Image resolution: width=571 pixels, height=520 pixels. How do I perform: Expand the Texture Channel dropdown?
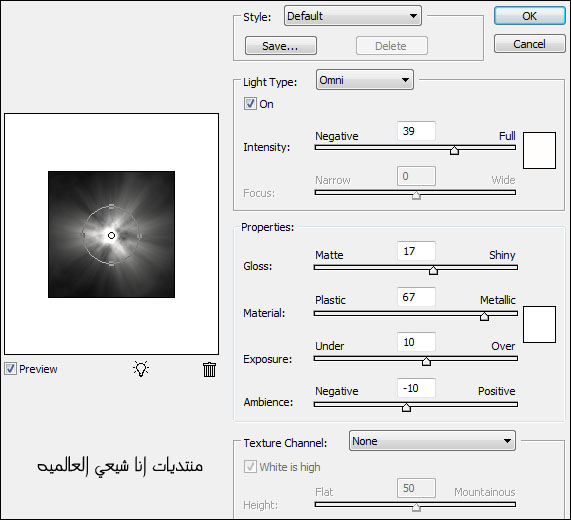point(432,441)
